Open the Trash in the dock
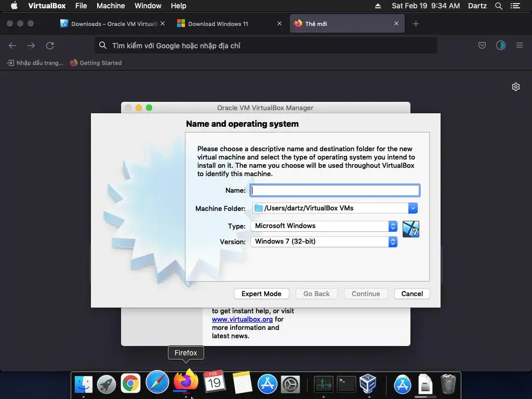This screenshot has width=532, height=399. 448,384
